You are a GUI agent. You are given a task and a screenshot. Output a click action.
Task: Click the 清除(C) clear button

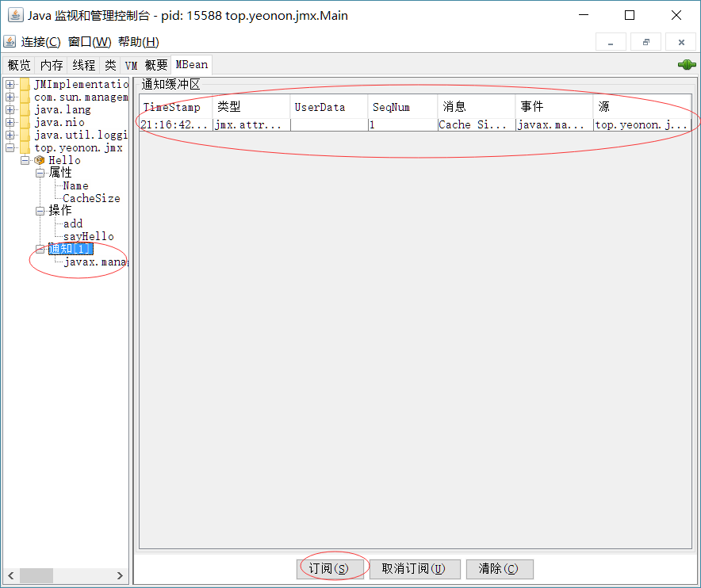pos(500,569)
